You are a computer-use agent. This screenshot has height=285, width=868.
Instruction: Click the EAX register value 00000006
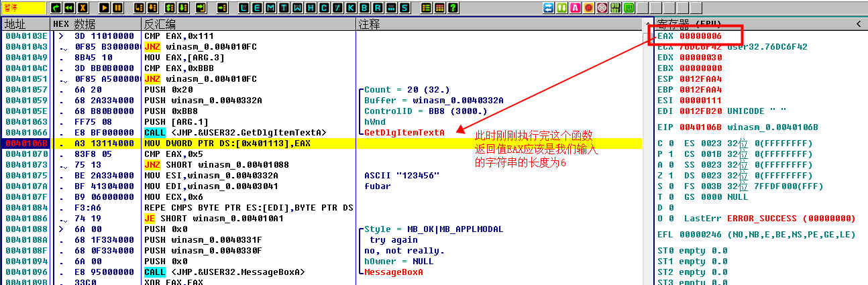click(x=701, y=36)
